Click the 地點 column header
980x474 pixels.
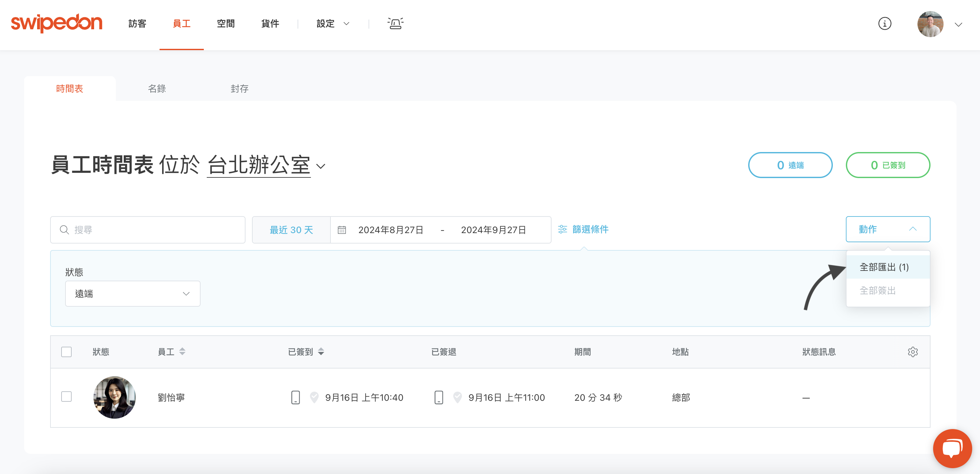pos(680,352)
